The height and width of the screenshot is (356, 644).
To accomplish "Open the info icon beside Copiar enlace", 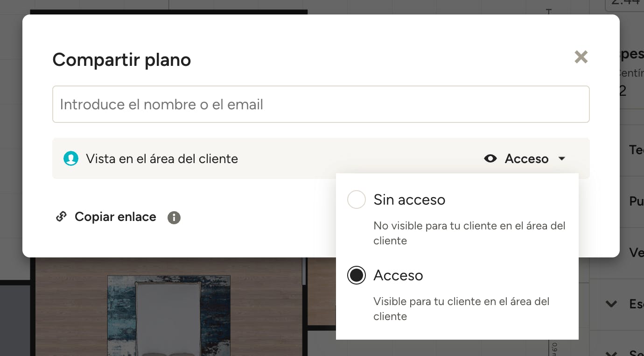I will point(174,217).
